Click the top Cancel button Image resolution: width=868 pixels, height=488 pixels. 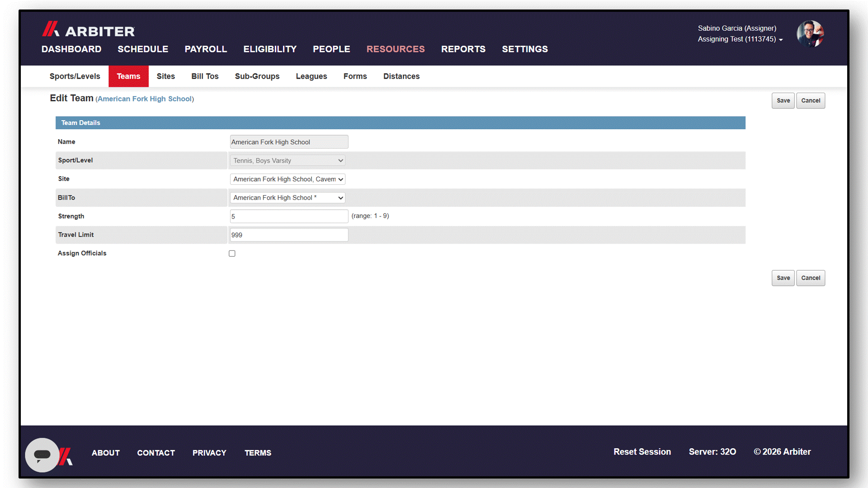coord(811,100)
